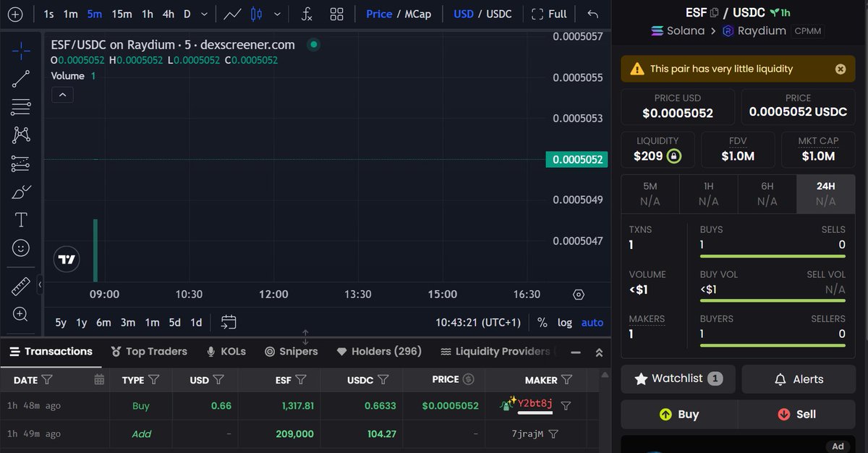
Task: Collapse the left drawing toolbar
Action: 40,285
